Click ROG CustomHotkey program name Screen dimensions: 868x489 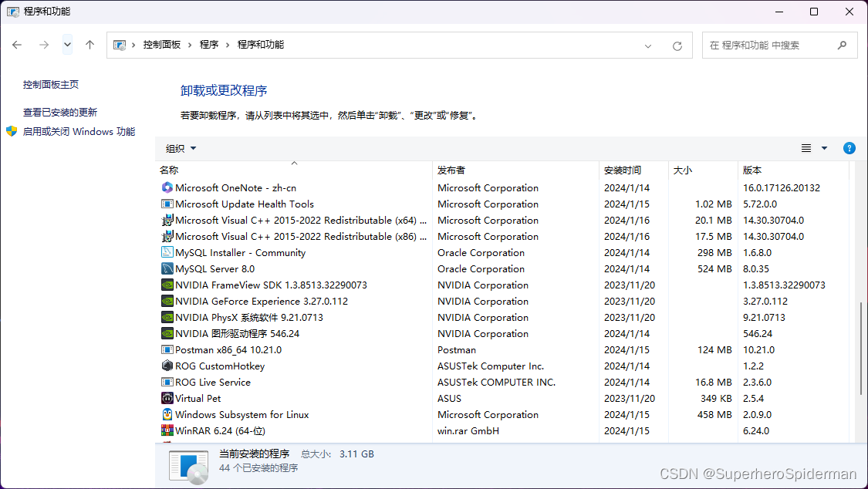(x=220, y=366)
